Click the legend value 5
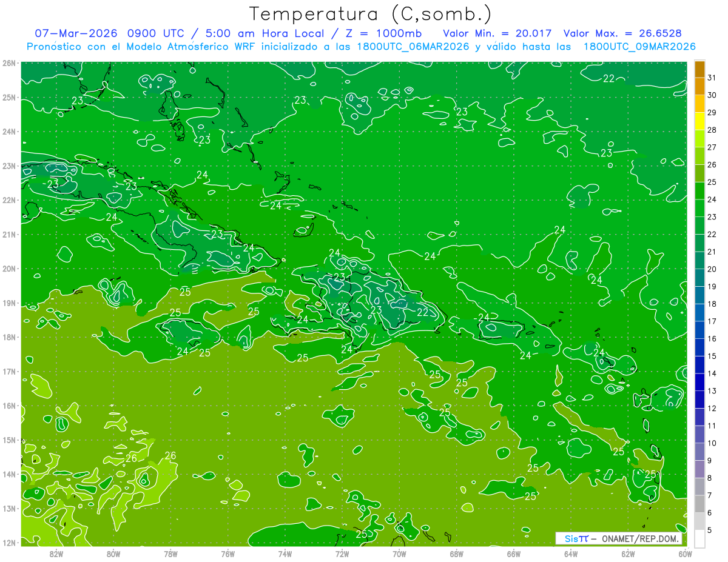728x562 pixels. coord(710,530)
